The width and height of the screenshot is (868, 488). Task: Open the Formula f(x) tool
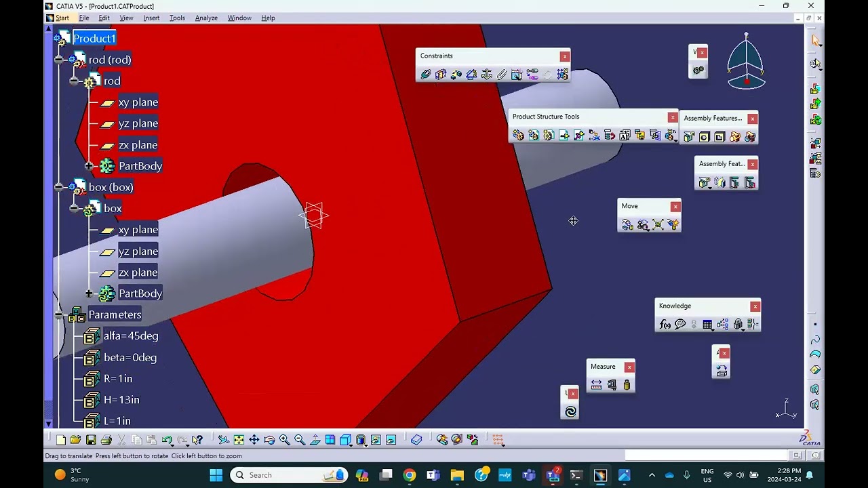point(665,325)
